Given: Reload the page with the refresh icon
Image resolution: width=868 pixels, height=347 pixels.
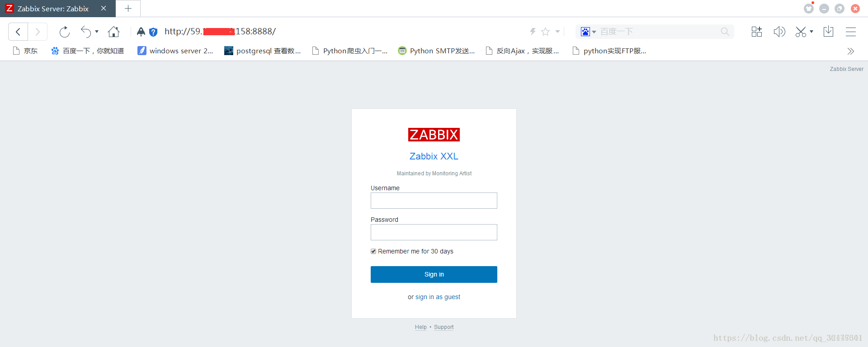Looking at the screenshot, I should (65, 32).
